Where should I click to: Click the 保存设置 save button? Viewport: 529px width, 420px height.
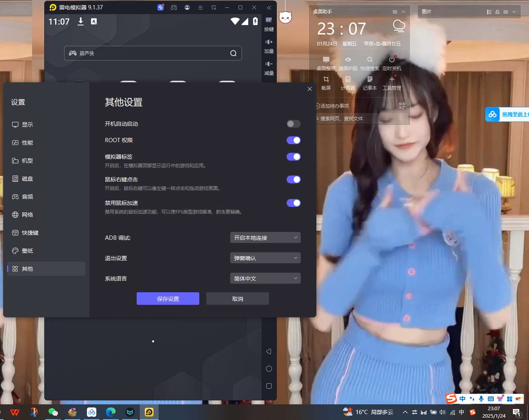pyautogui.click(x=168, y=299)
